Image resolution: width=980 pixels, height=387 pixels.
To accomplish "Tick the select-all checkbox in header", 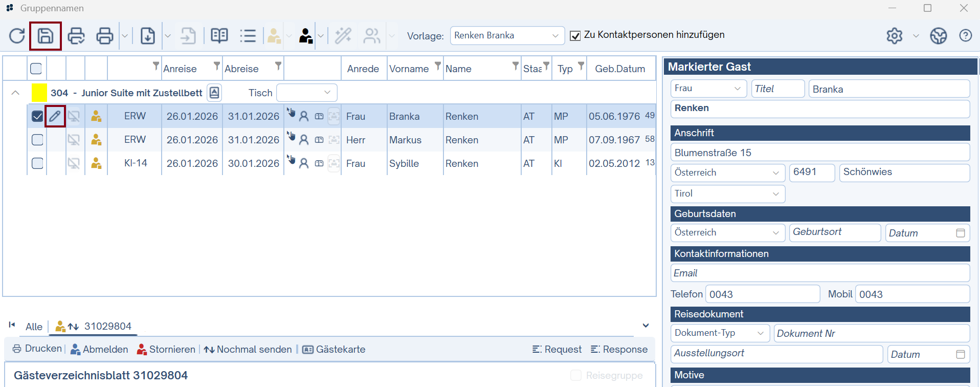I will click(36, 69).
